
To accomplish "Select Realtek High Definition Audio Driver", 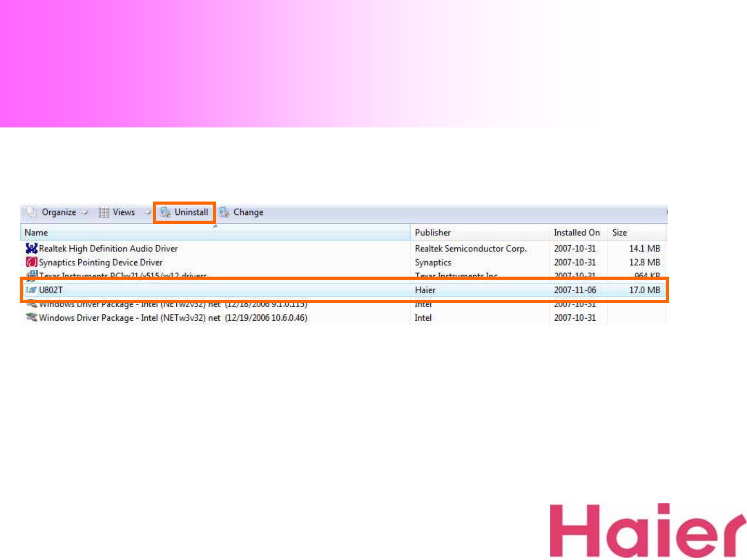I will (108, 249).
